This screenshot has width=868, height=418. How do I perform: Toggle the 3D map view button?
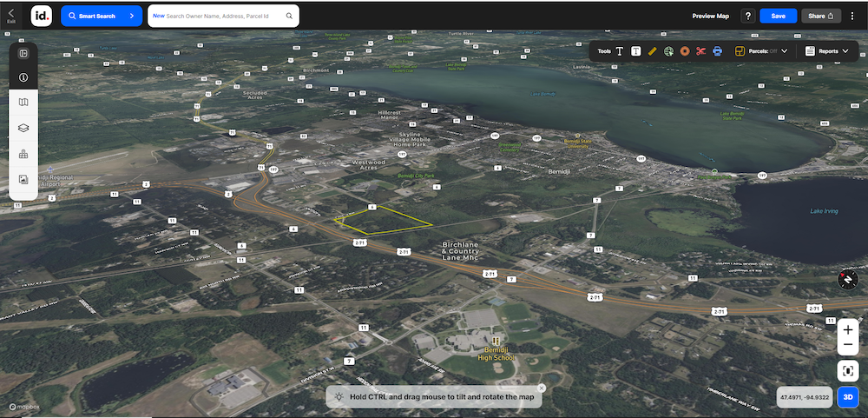pyautogui.click(x=849, y=397)
